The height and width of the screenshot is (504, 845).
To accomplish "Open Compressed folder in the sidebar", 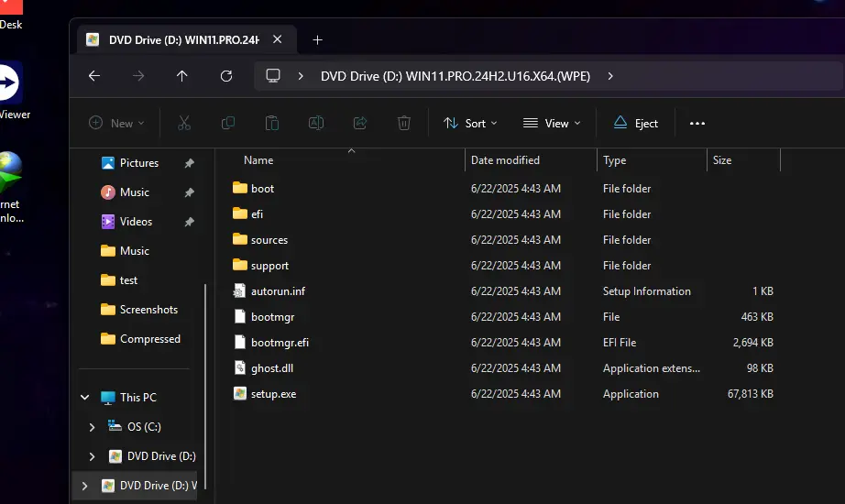I will point(149,339).
